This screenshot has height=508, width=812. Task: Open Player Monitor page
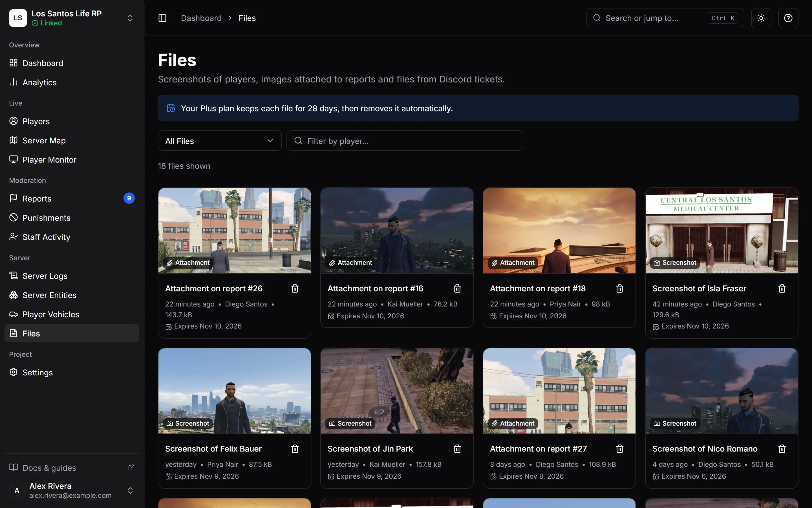click(72, 159)
